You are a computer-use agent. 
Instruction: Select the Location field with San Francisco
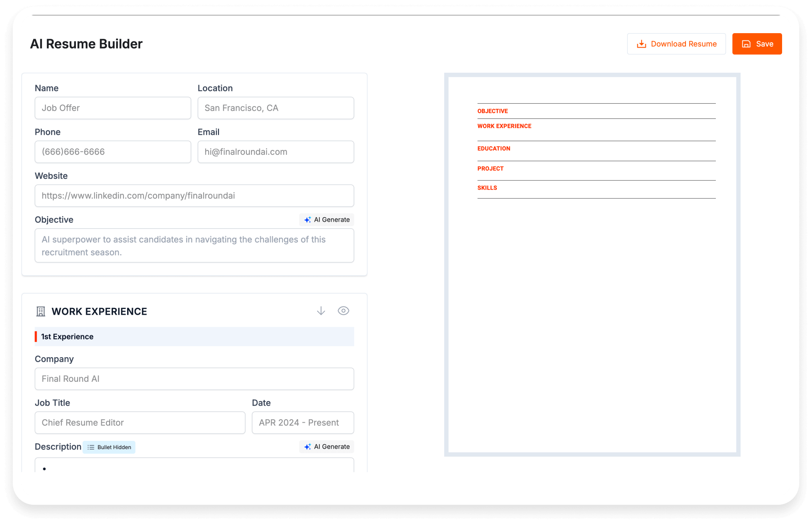[x=275, y=108]
